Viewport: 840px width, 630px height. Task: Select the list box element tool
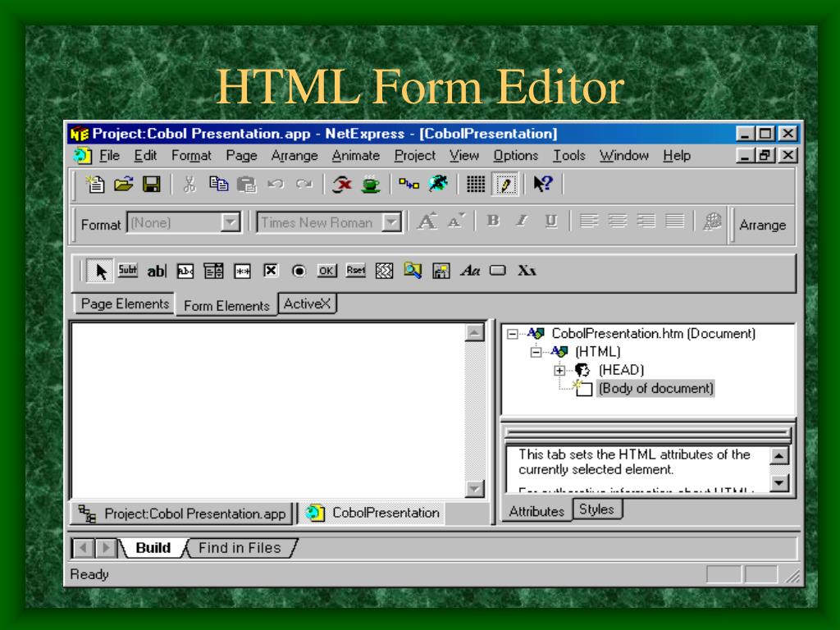[213, 271]
